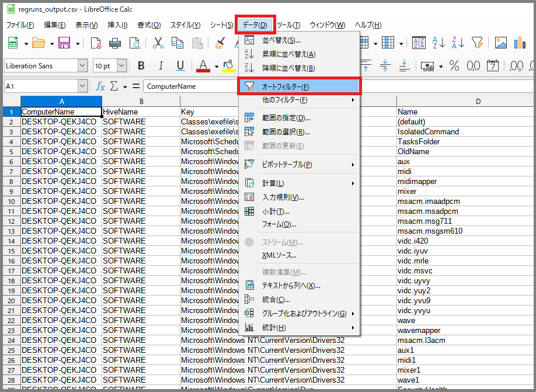536x392 pixels.
Task: Toggle the AutoFilter funnel icon in toolbar
Action: click(x=478, y=43)
